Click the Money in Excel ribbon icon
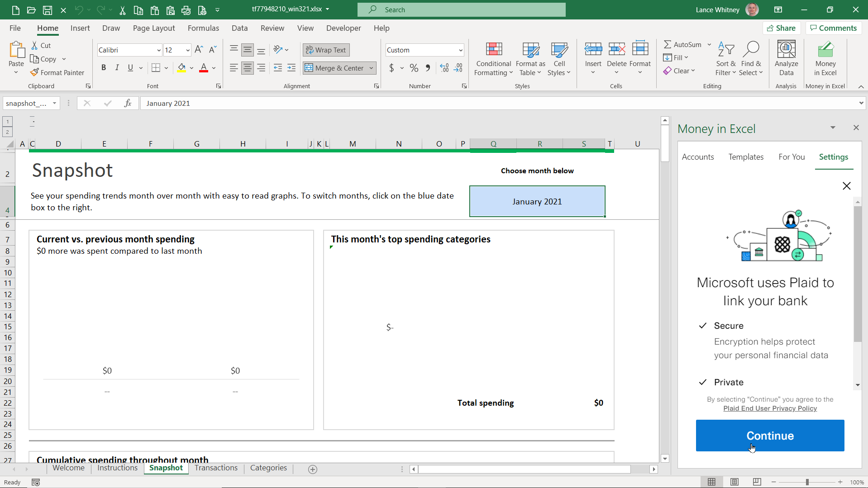The height and width of the screenshot is (488, 868). (825, 59)
